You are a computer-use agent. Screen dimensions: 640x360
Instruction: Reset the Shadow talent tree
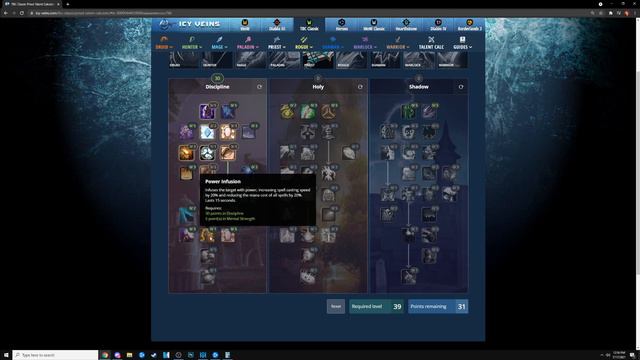[461, 87]
